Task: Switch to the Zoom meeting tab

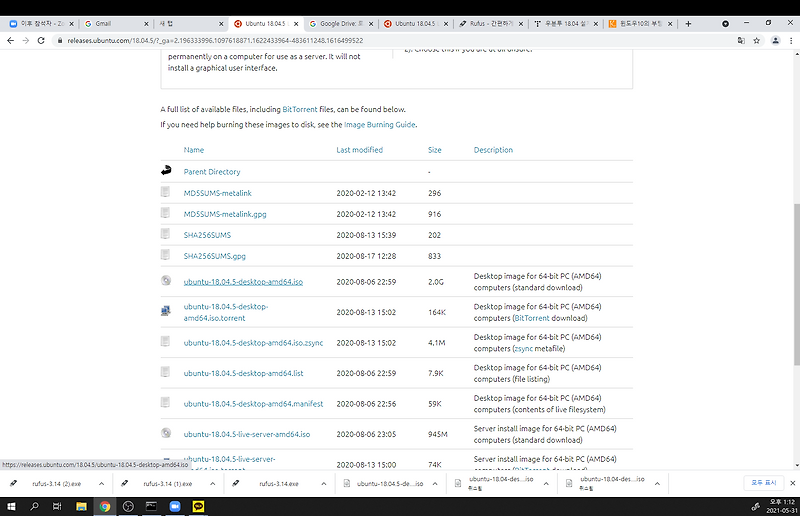Action: click(x=41, y=23)
